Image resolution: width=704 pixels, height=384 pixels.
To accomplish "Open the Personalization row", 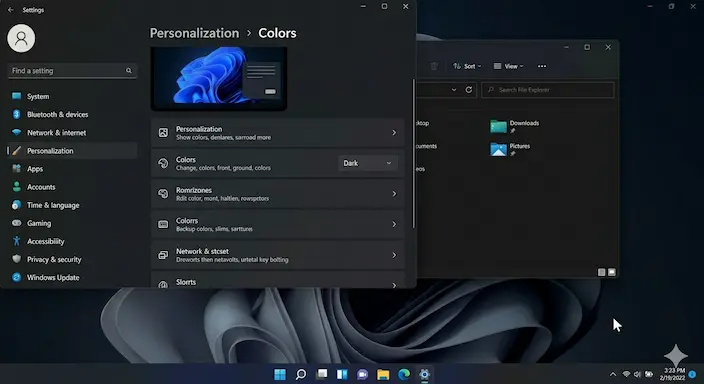I will pyautogui.click(x=277, y=132).
